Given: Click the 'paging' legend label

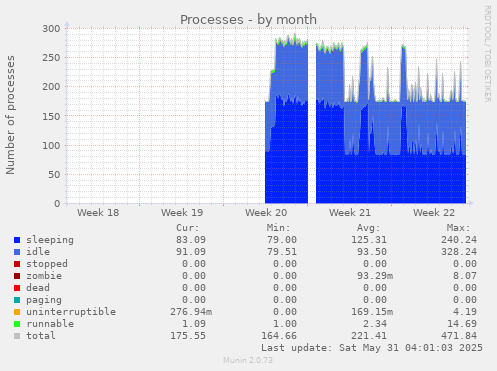Looking at the screenshot, I should pos(44,300).
